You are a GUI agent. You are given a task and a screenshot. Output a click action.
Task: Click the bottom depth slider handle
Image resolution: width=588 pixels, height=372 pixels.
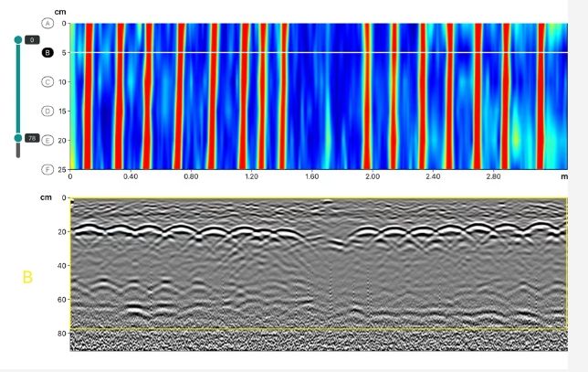(x=17, y=138)
